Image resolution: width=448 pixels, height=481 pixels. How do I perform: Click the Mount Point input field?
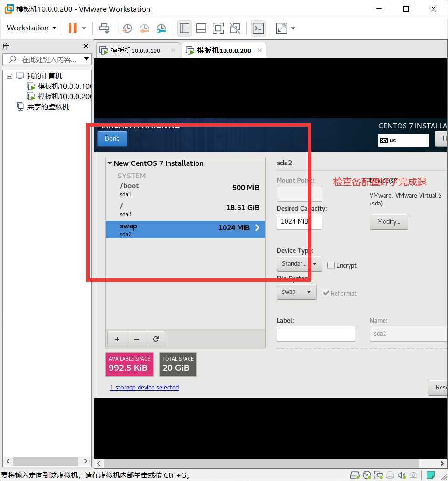pyautogui.click(x=299, y=194)
